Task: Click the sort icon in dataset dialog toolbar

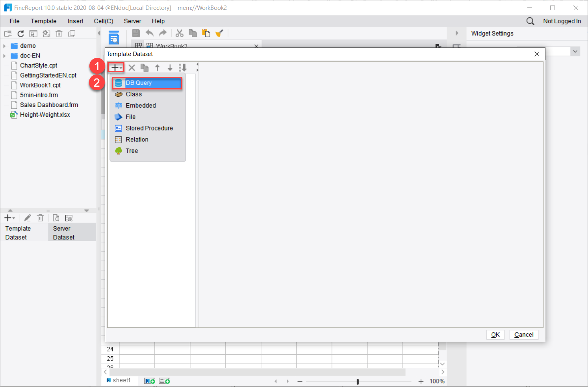Action: pos(182,68)
